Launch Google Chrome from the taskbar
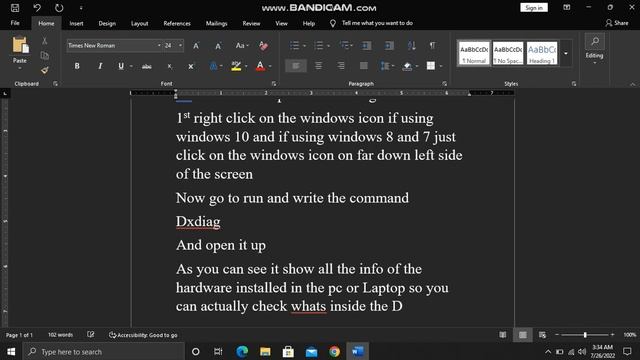 point(334,351)
